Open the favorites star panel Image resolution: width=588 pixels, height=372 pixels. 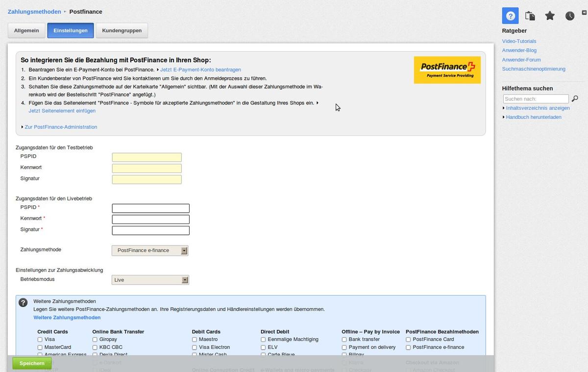coord(550,16)
